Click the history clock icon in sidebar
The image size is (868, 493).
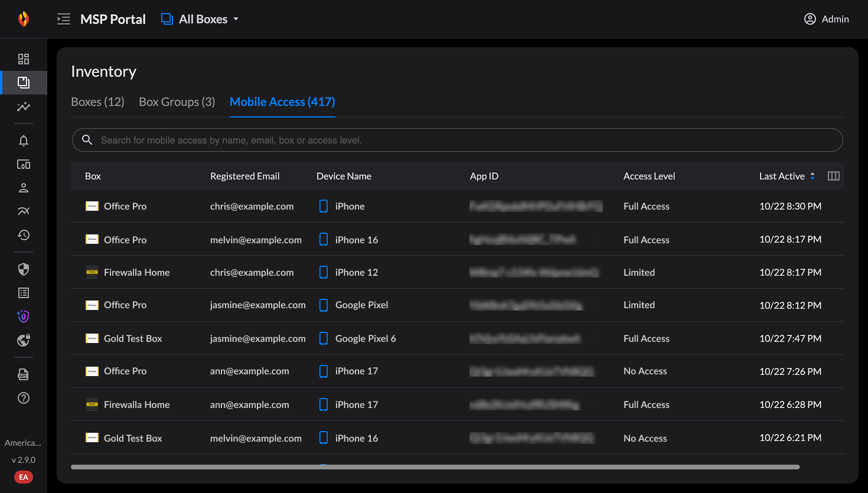(x=24, y=235)
